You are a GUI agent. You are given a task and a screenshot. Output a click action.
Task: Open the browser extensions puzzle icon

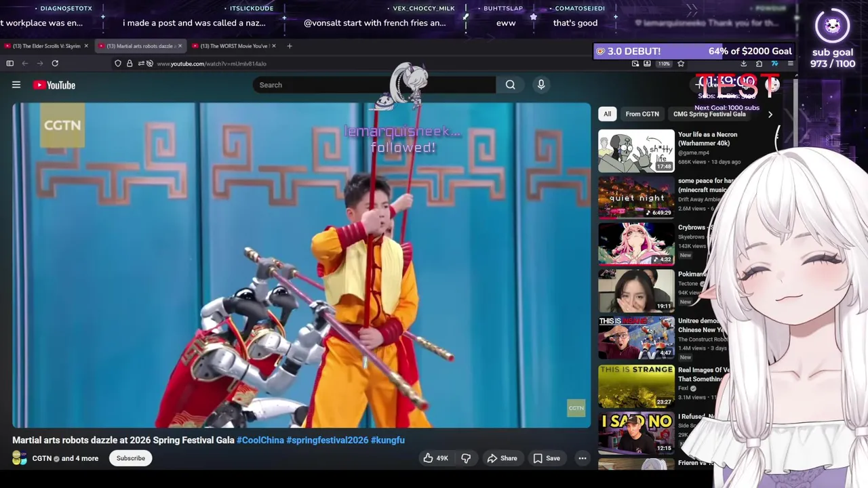(759, 64)
